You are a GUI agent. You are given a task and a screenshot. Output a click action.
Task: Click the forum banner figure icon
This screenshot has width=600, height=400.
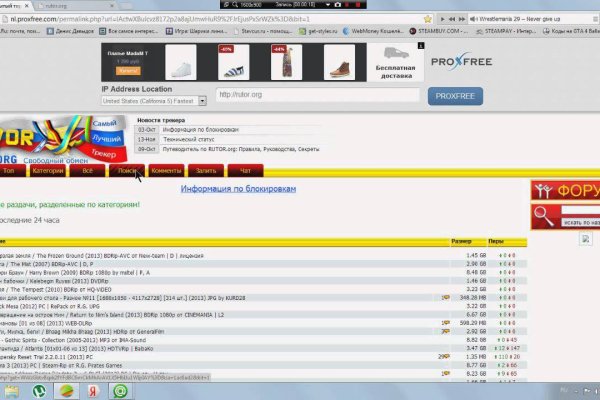[545, 190]
